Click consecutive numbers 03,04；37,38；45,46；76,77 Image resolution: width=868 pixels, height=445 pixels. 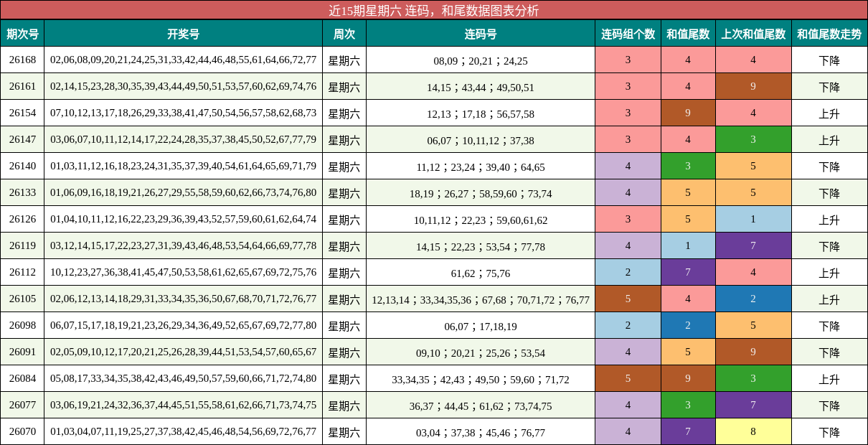[x=481, y=433]
